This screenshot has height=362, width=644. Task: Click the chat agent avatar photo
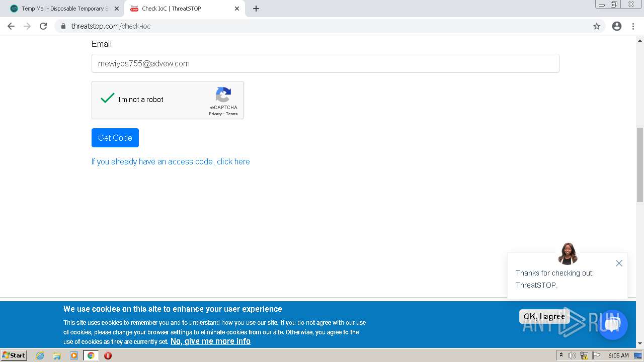[568, 253]
